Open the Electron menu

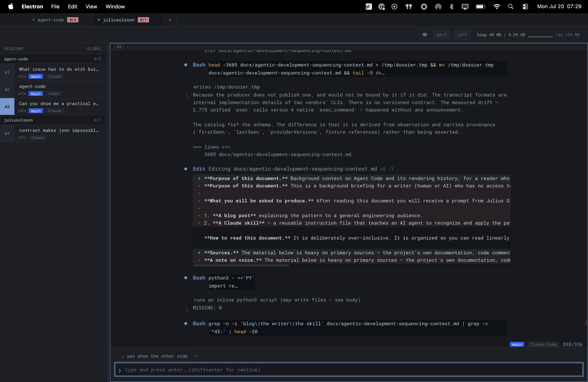click(x=32, y=6)
